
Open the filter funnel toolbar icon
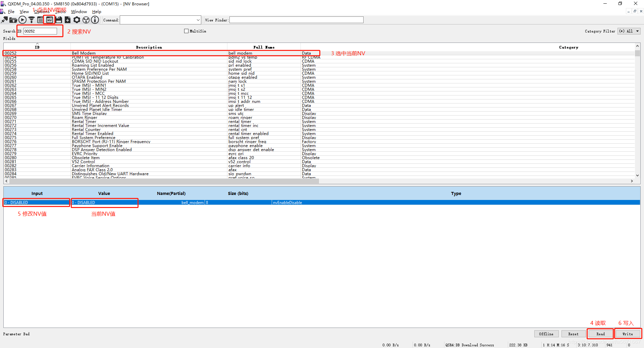tap(32, 20)
